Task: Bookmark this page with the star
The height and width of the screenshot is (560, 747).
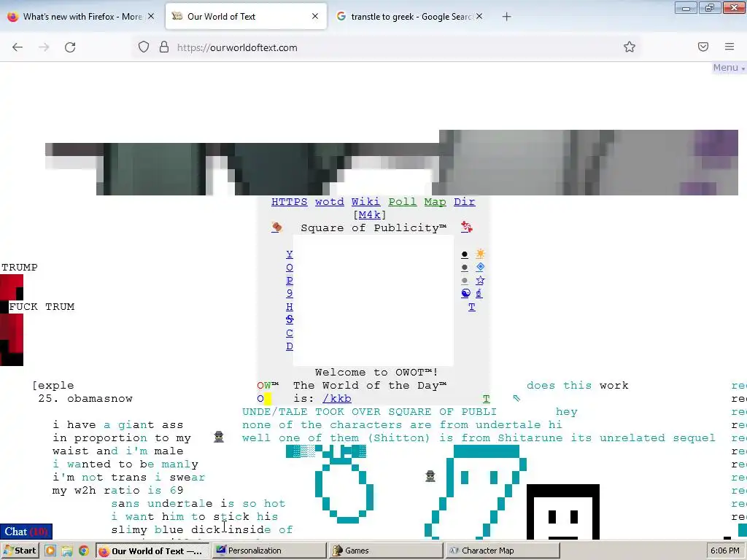Action: coord(630,47)
